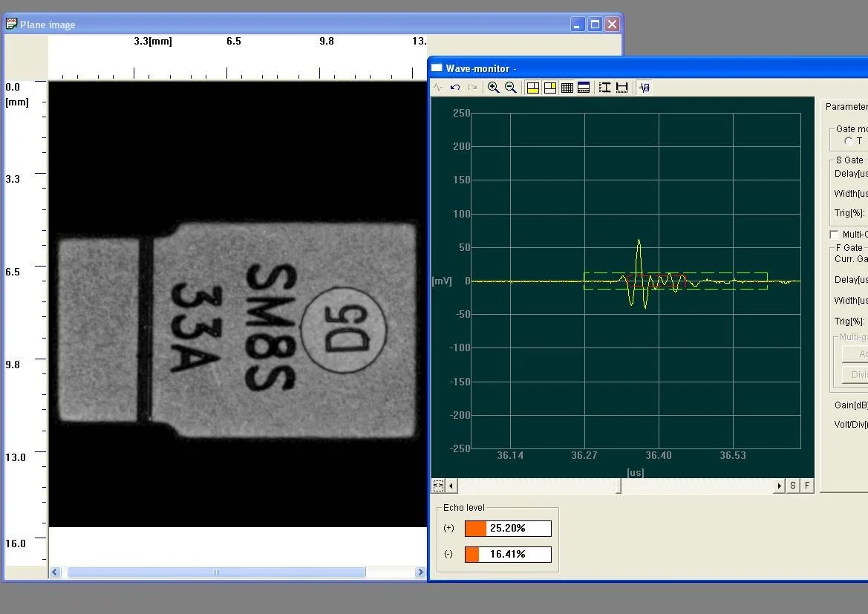
Task: Click the undo arrow in Wave-monitor toolbar
Action: point(454,88)
